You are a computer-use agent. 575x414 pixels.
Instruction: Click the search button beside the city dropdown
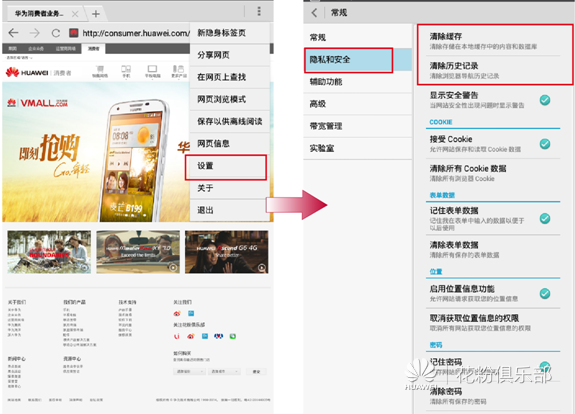coord(256,371)
